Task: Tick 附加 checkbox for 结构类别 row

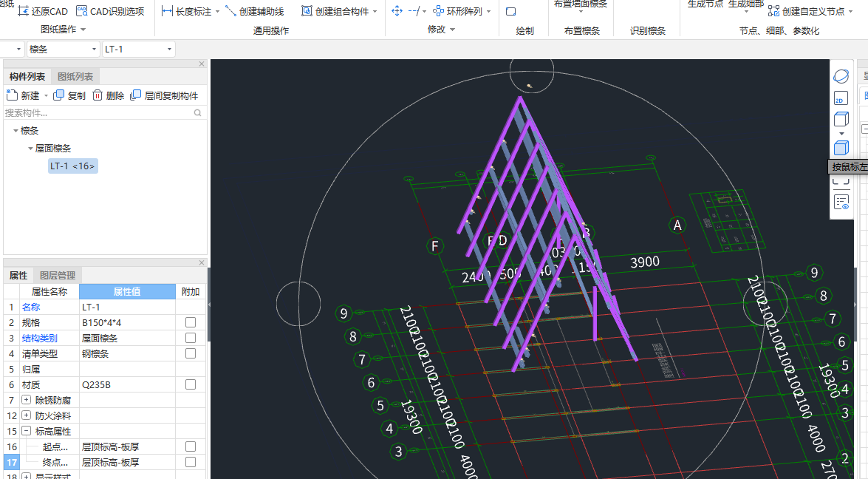Action: coord(191,338)
